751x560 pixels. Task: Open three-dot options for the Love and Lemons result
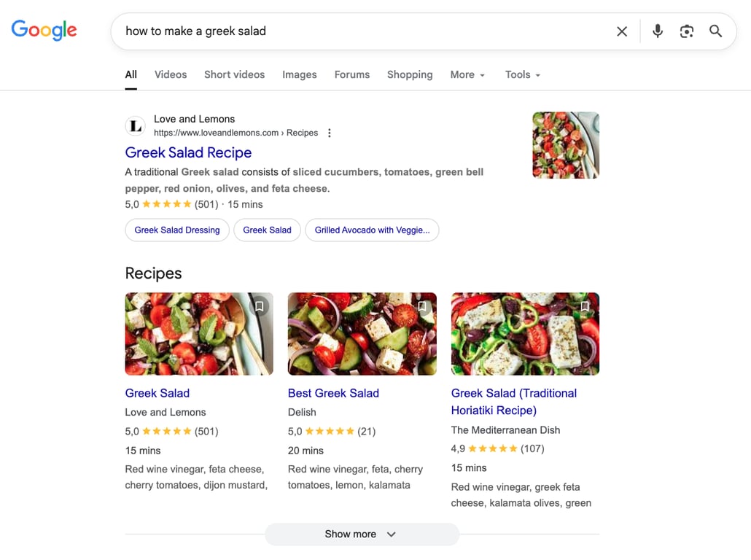click(330, 133)
